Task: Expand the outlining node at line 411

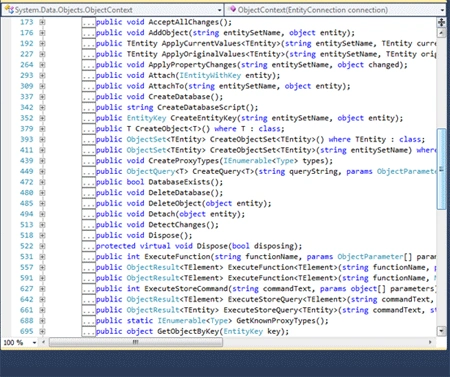Action: (42, 150)
